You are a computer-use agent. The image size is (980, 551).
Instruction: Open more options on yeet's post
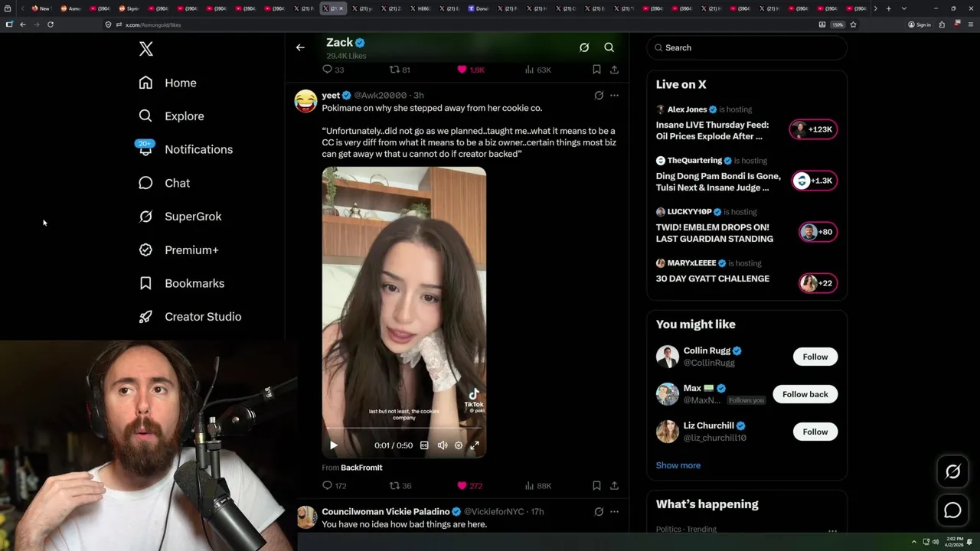point(614,96)
